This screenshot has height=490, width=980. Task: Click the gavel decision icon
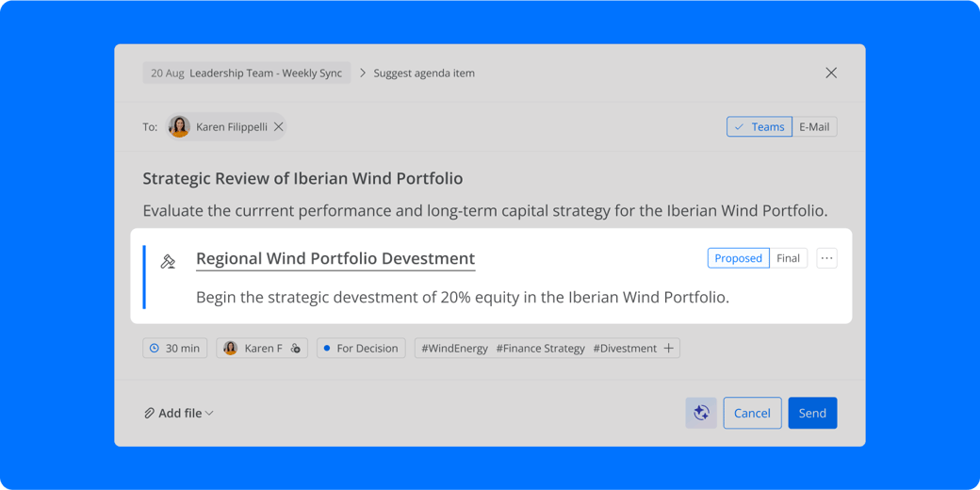click(x=168, y=261)
